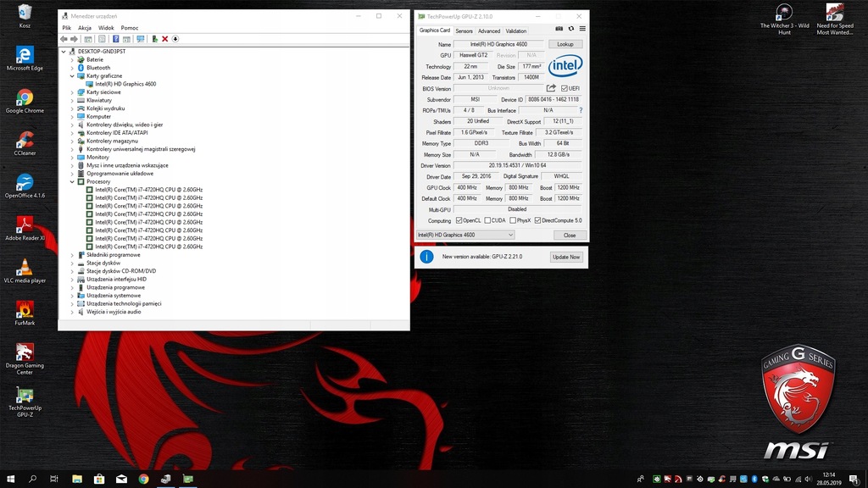Collapse the Procesory node
The image size is (868, 488).
pos(72,181)
